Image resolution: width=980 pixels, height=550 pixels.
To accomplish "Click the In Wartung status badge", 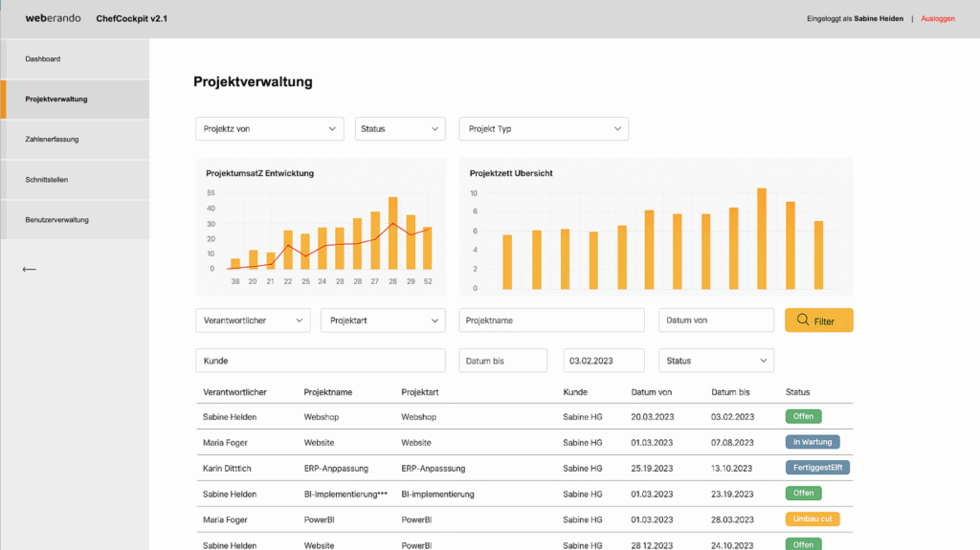I will click(x=812, y=442).
